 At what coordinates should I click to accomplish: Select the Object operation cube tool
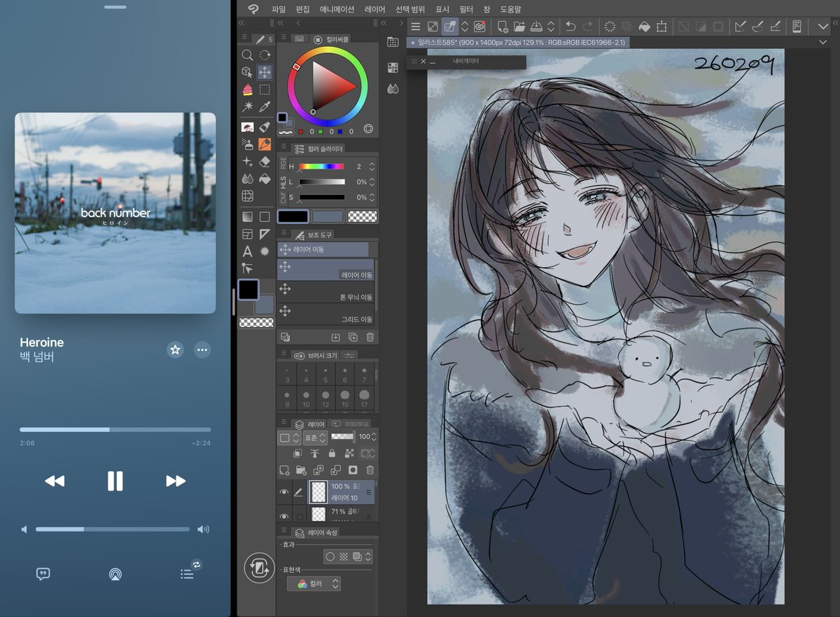(247, 72)
